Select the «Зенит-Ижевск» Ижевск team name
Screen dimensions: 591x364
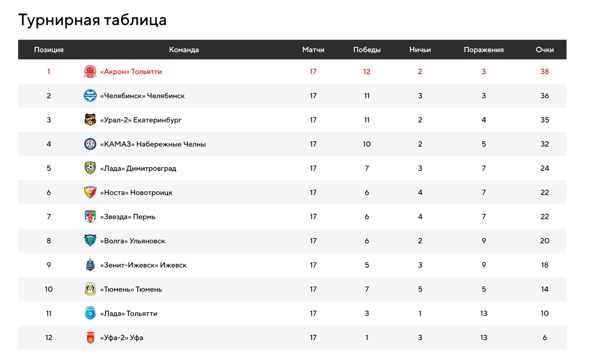[143, 265]
